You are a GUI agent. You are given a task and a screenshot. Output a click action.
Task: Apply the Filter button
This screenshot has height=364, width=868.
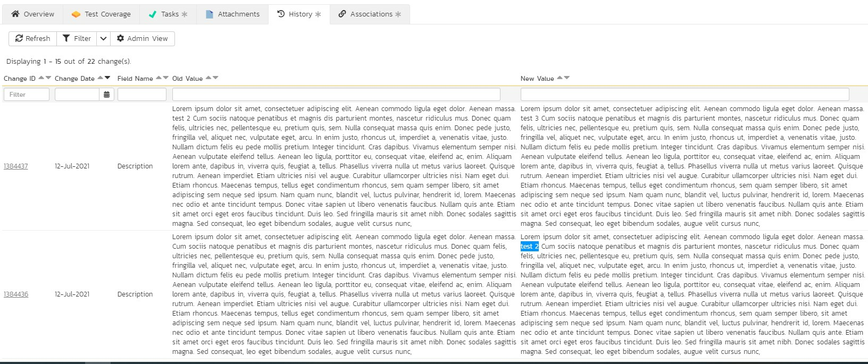[x=77, y=38]
